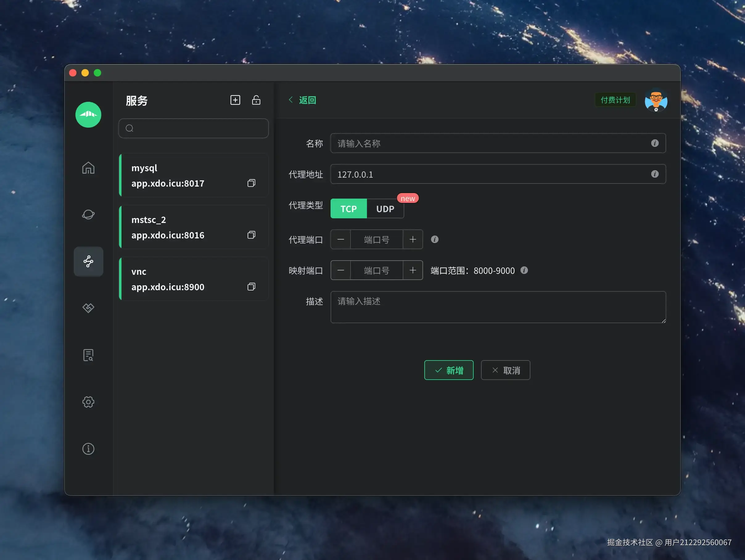Decrease mapped port with minus button
The height and width of the screenshot is (560, 745).
(x=340, y=270)
